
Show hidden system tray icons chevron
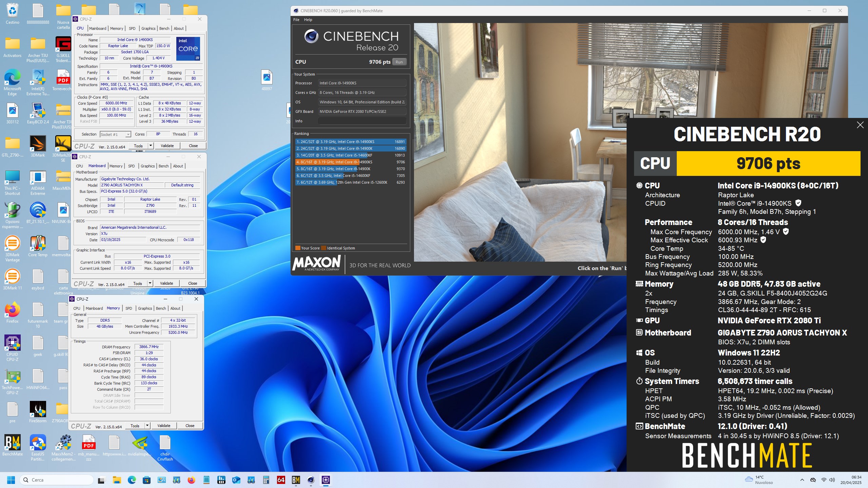tap(802, 480)
